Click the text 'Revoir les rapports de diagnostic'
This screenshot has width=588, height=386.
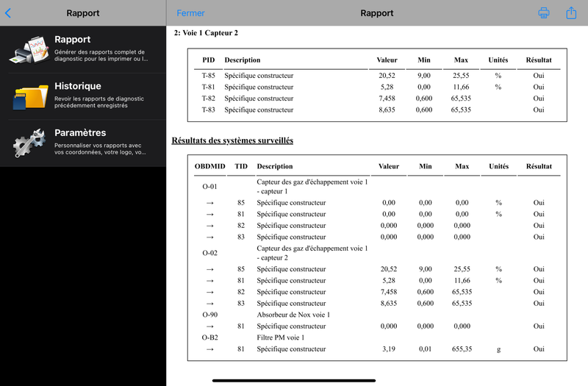[99, 99]
